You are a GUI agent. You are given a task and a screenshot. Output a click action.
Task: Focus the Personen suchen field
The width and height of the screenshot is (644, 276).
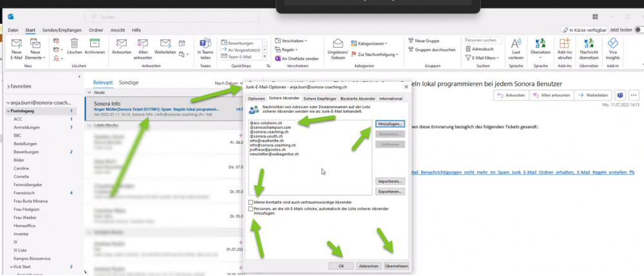(484, 41)
